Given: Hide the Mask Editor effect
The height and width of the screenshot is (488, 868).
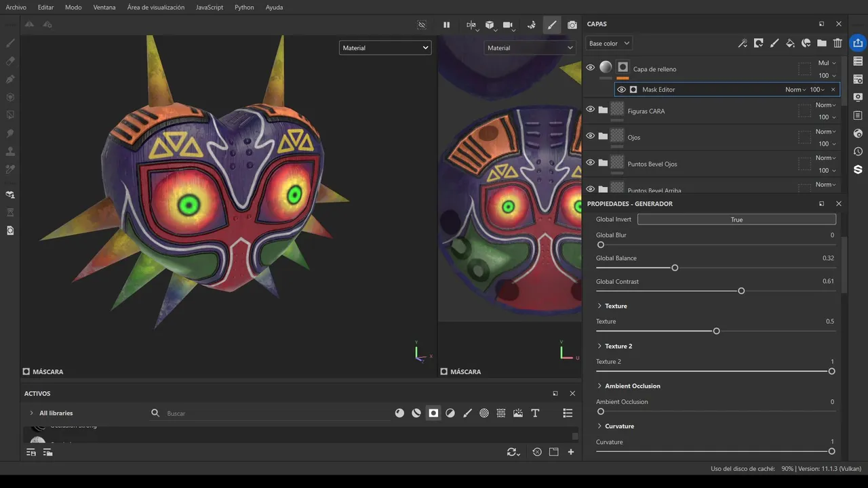Looking at the screenshot, I should tap(621, 89).
